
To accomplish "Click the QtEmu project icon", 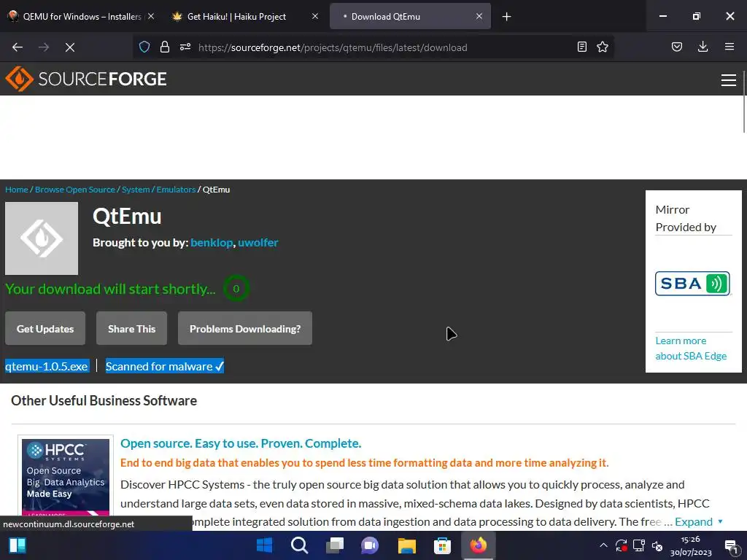I will coord(42,238).
